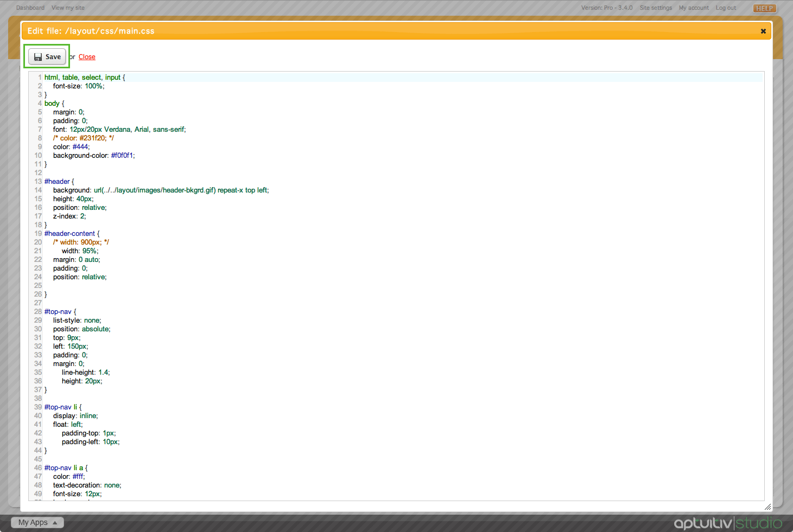Click the empty line 25 in editor
The height and width of the screenshot is (532, 793).
coord(403,286)
